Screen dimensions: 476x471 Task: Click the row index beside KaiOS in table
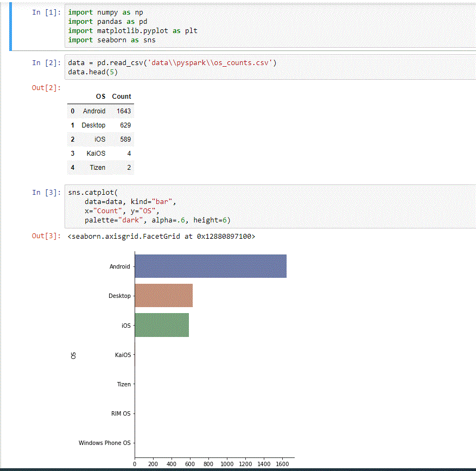[x=73, y=154]
